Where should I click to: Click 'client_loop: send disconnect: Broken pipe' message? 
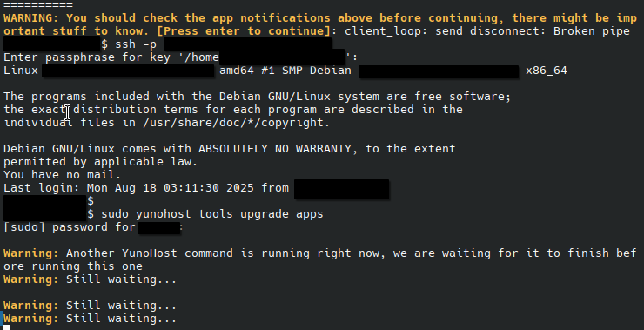487,30
